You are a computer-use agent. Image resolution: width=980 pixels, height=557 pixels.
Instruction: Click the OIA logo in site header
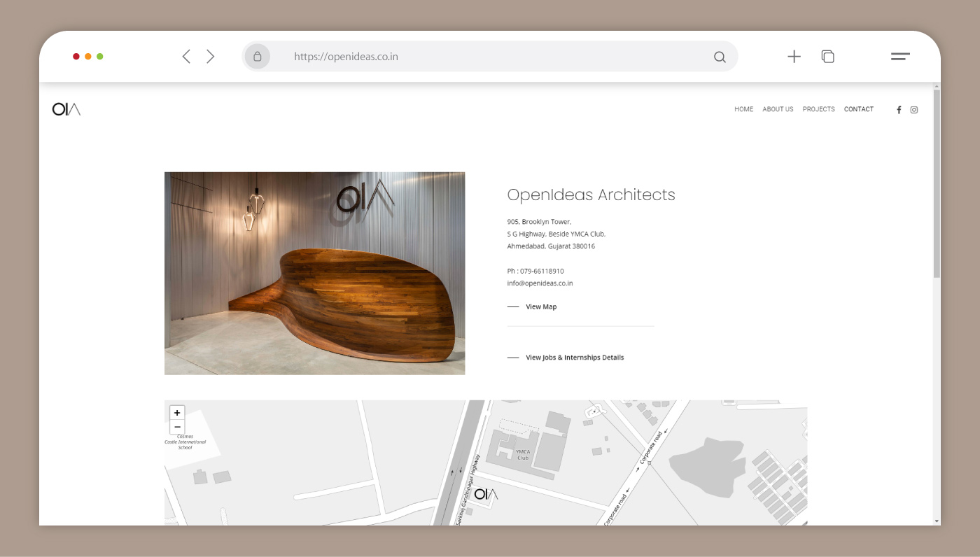66,109
